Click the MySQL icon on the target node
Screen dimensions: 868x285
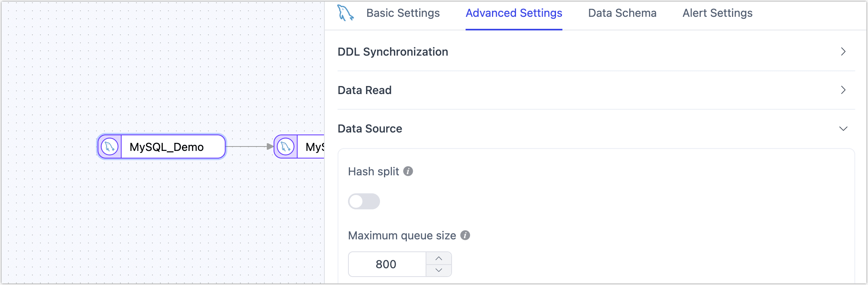click(x=285, y=147)
